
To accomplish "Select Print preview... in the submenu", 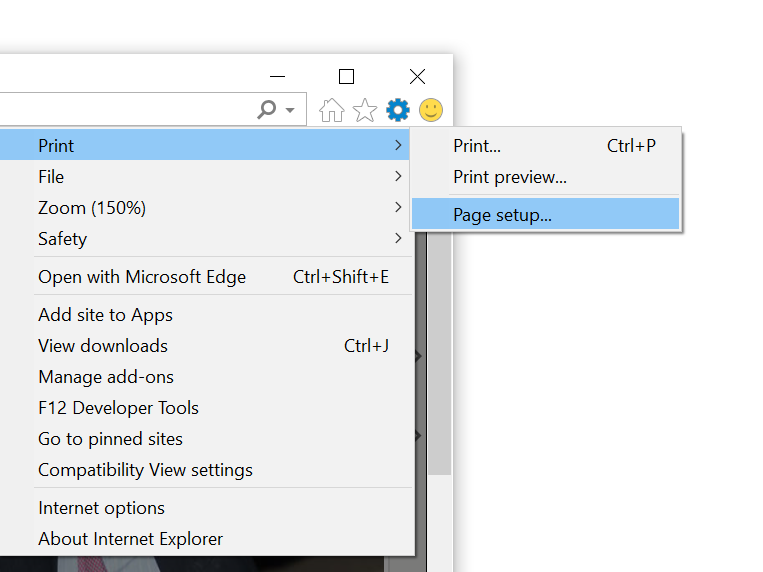I will click(545, 177).
